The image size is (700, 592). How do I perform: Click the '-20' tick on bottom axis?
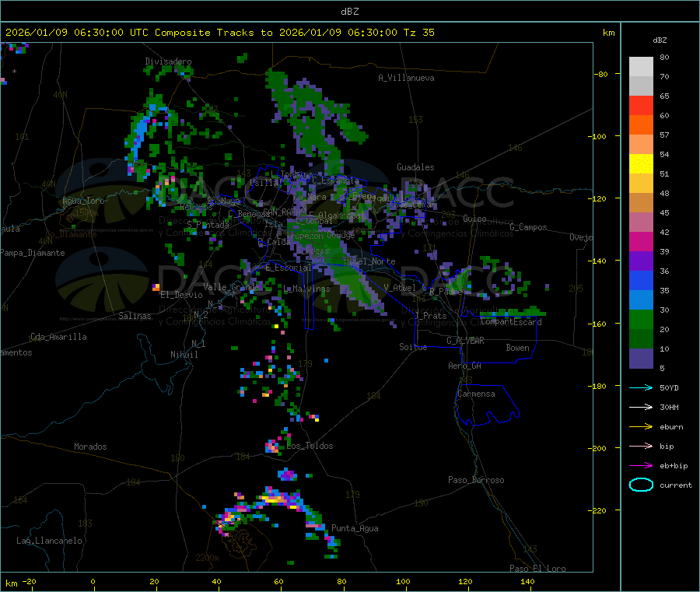tap(29, 581)
